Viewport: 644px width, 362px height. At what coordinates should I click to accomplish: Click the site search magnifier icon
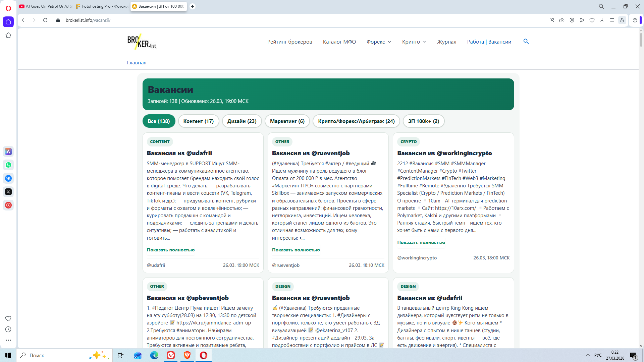[x=526, y=41]
